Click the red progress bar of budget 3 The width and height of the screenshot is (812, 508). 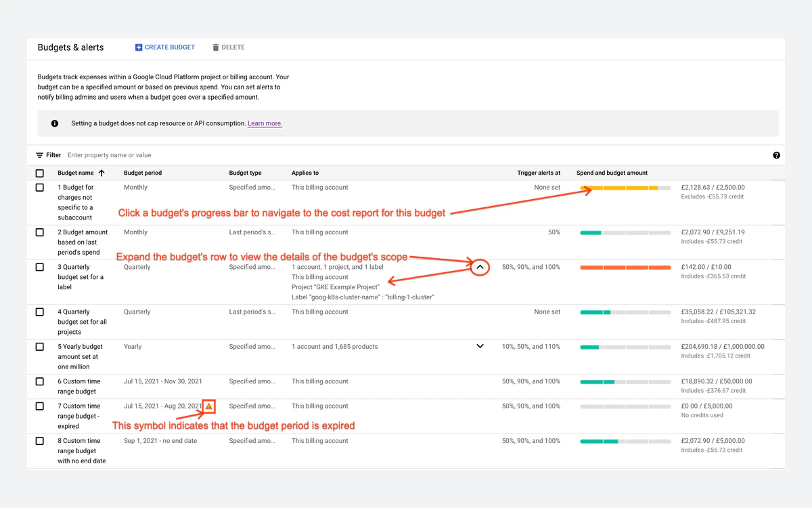point(625,268)
